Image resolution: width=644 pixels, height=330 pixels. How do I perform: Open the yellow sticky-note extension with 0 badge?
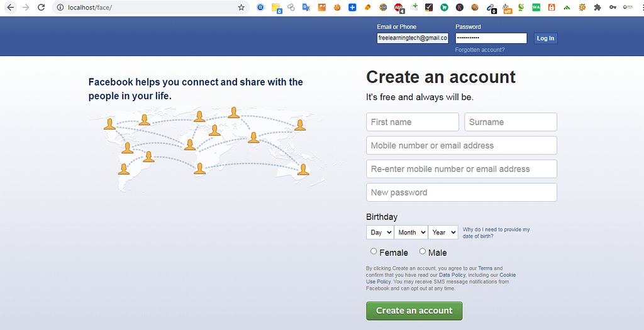(x=276, y=8)
